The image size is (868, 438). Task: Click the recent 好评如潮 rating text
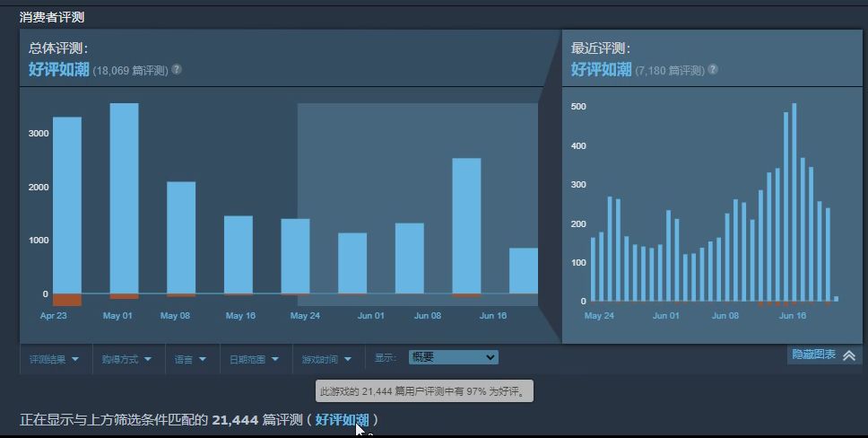601,69
